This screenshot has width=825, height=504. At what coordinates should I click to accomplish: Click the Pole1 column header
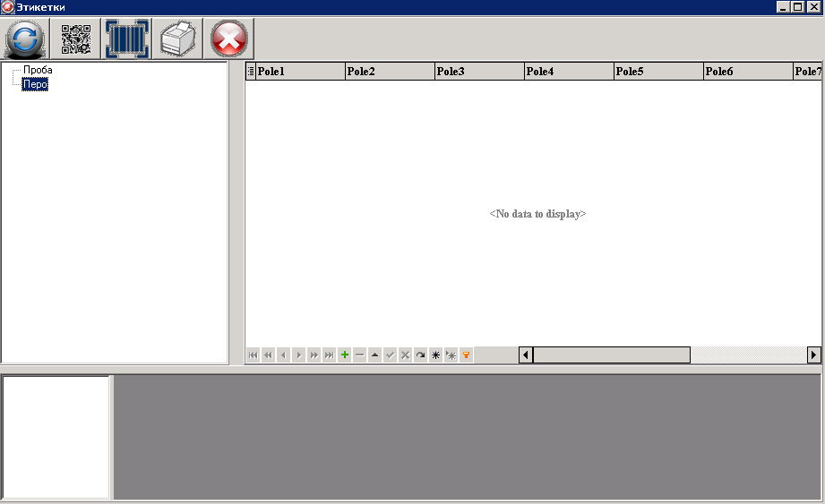[x=300, y=72]
